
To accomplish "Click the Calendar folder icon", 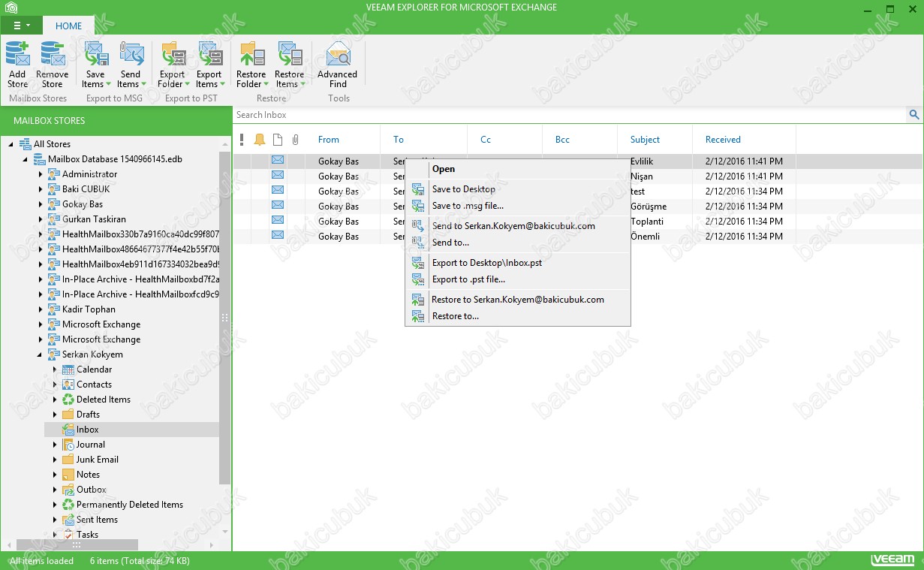I will (x=68, y=369).
